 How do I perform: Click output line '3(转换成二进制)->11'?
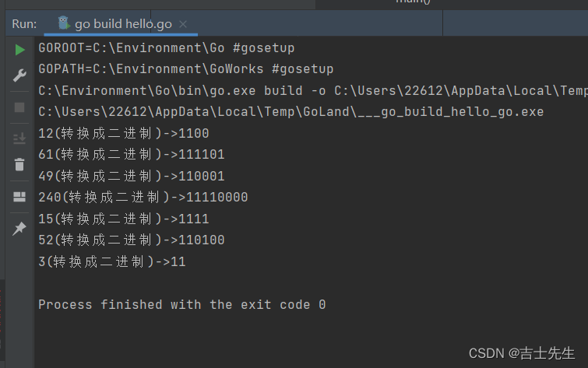[x=112, y=261]
